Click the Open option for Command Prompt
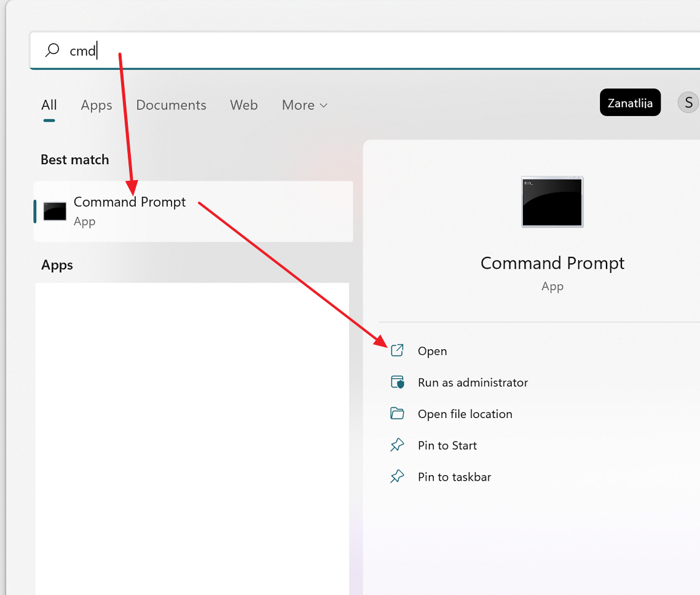Image resolution: width=700 pixels, height=595 pixels. (432, 352)
